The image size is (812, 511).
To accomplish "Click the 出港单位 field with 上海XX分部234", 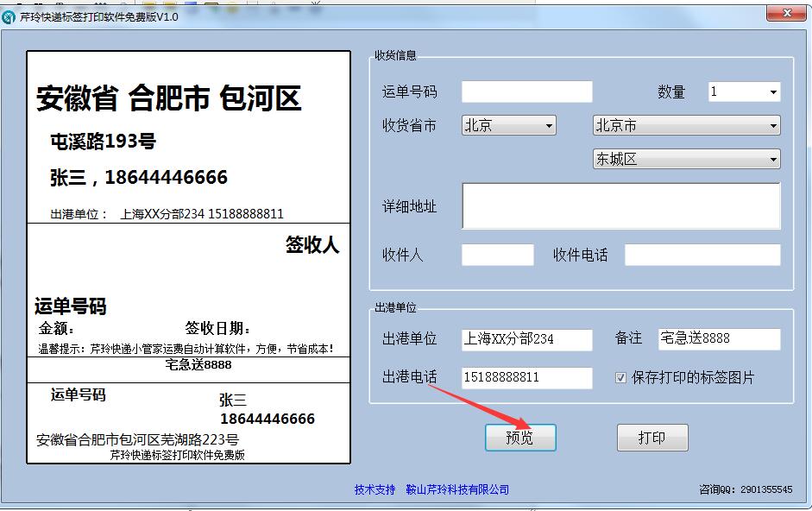I will click(x=526, y=339).
